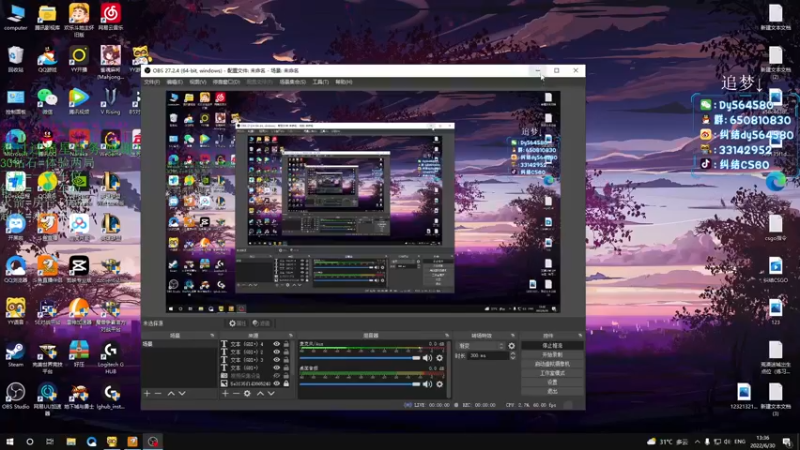Pop out the 来源 Sources dock panel
The image size is (800, 450).
[x=291, y=335]
